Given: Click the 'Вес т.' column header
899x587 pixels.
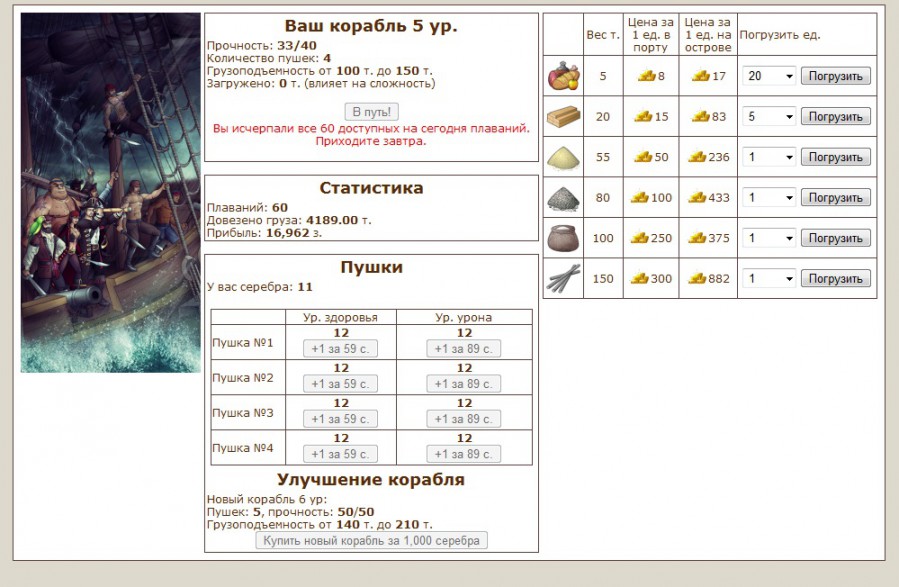Looking at the screenshot, I should pos(603,35).
